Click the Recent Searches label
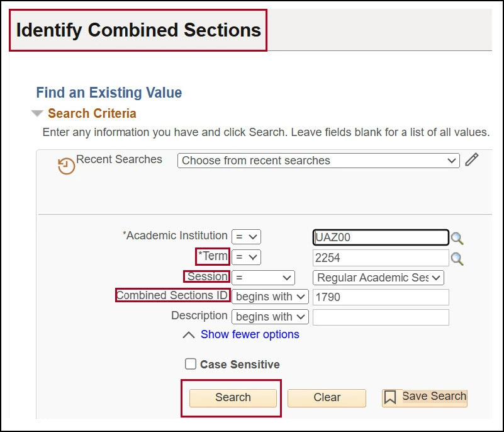Viewport: 504px width, 432px height. click(119, 159)
